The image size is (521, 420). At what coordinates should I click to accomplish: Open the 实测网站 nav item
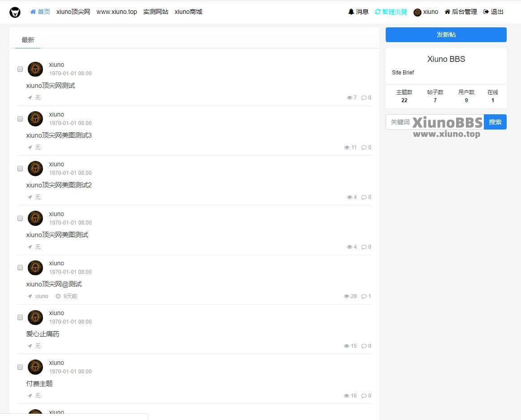(x=155, y=12)
